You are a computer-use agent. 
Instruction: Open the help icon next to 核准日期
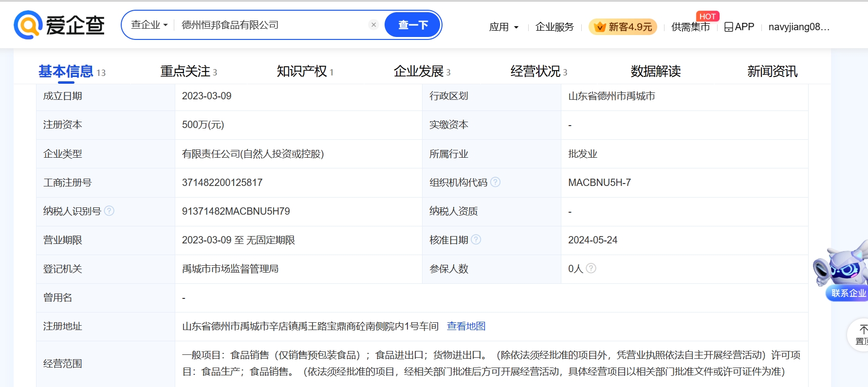[476, 240]
